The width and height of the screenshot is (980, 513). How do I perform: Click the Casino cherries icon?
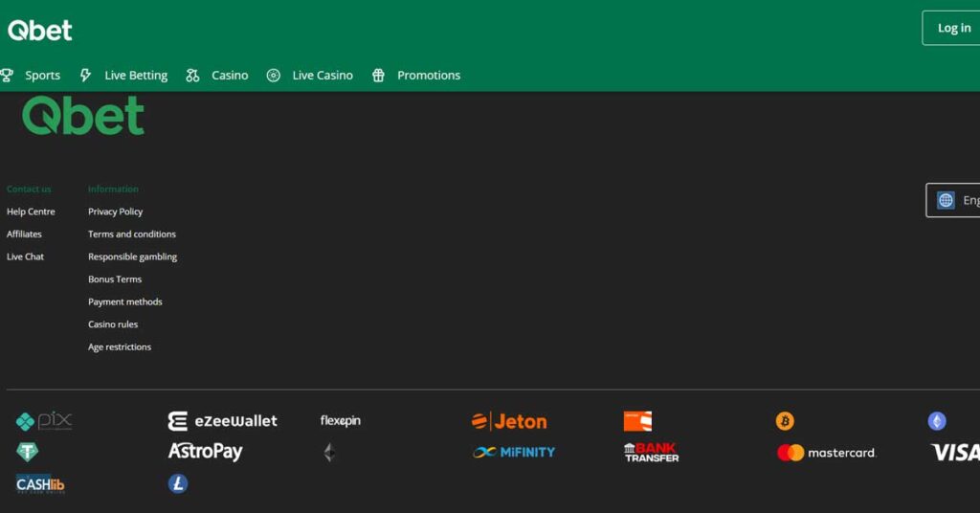[x=192, y=76]
